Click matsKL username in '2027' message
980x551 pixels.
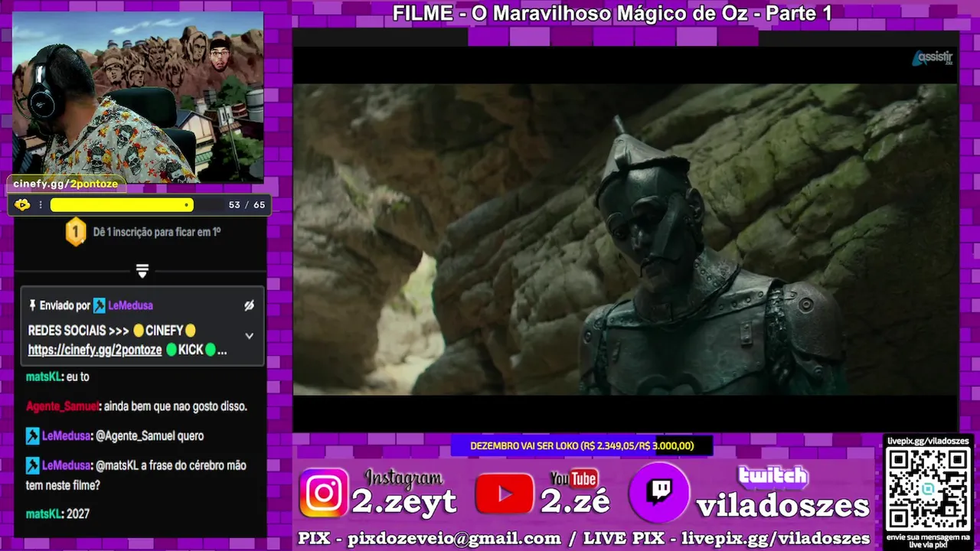click(x=44, y=514)
